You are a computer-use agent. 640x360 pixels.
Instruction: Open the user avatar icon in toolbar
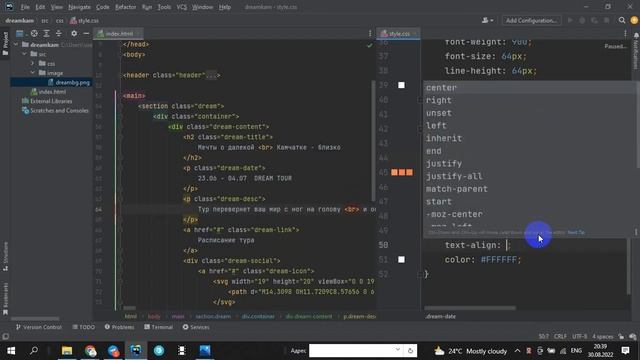(x=634, y=20)
